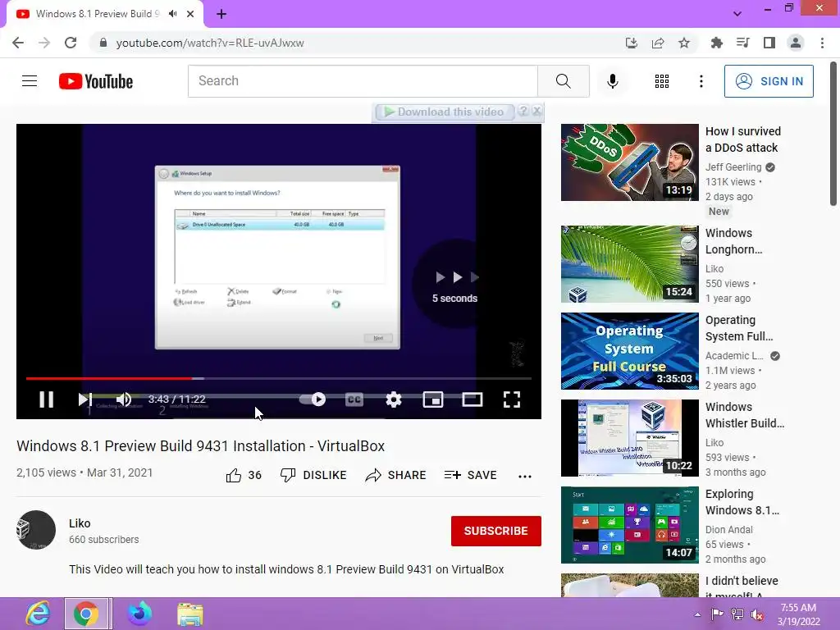Open media controls in Chrome toolbar
840x630 pixels.
(x=742, y=43)
